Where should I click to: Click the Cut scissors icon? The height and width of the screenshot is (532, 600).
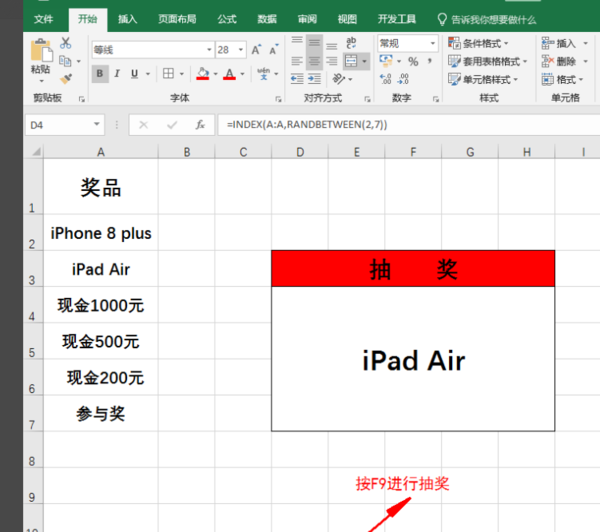pyautogui.click(x=65, y=43)
